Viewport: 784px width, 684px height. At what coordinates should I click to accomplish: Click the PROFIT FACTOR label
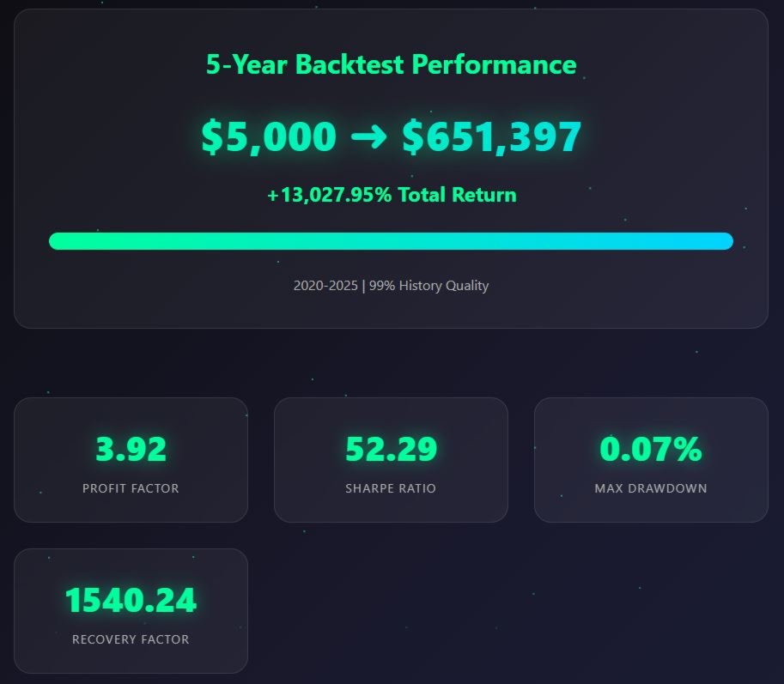(x=131, y=488)
